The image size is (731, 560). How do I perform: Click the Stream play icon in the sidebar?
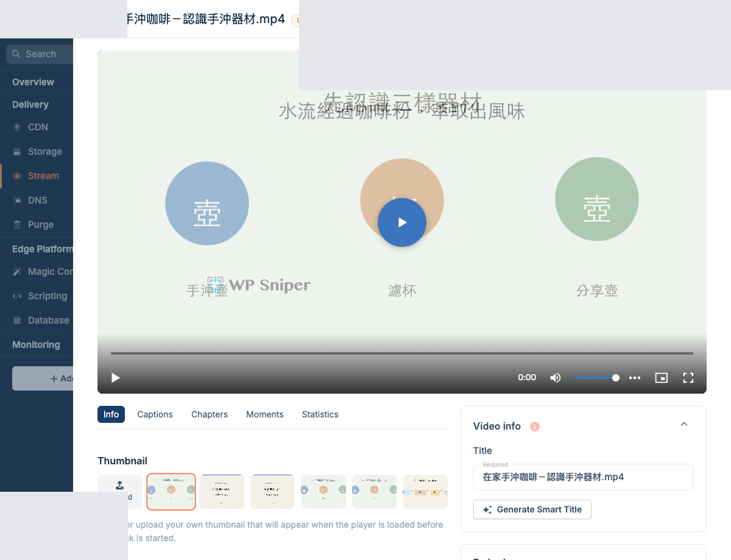pos(16,176)
